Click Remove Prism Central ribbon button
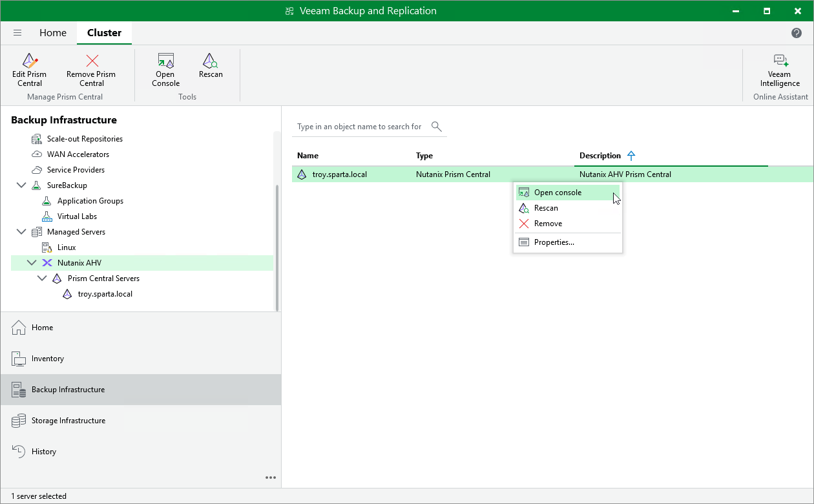The width and height of the screenshot is (814, 504). click(x=91, y=70)
